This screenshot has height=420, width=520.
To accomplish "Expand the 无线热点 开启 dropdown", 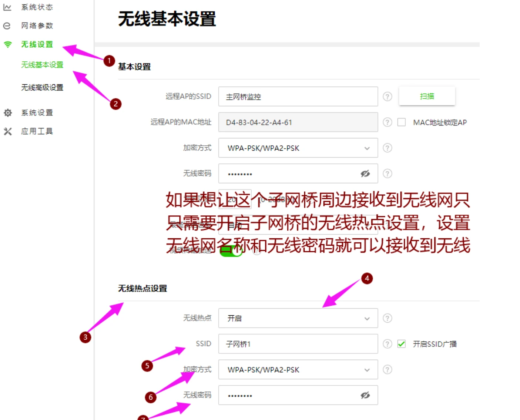I will [298, 318].
